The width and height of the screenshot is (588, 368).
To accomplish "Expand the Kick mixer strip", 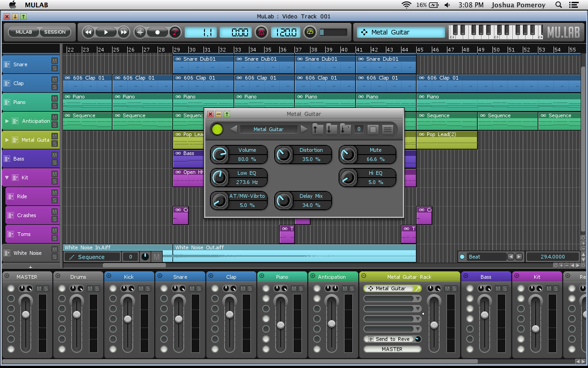I will pos(109,276).
